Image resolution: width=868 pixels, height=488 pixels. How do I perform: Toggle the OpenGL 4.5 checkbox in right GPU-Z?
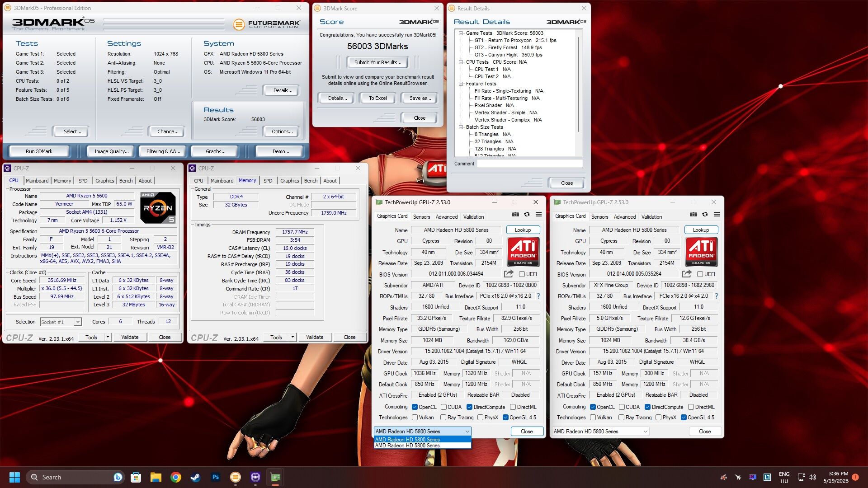[x=684, y=418]
